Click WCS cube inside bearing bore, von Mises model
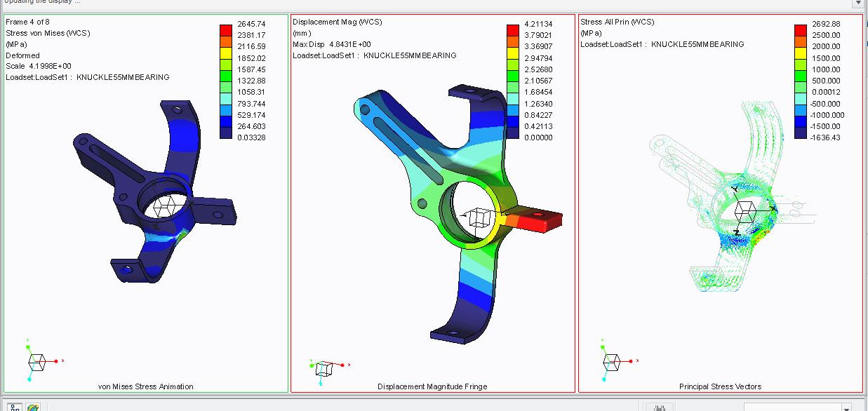This screenshot has height=411, width=868. point(166,207)
